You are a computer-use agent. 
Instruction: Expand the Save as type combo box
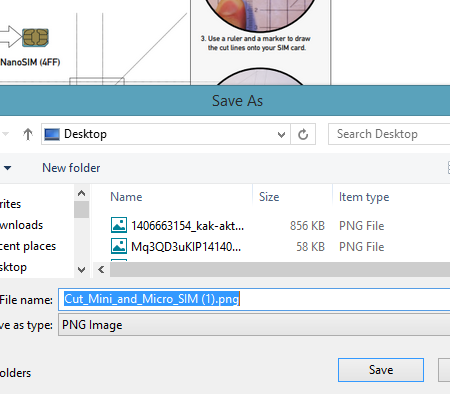[x=254, y=325]
